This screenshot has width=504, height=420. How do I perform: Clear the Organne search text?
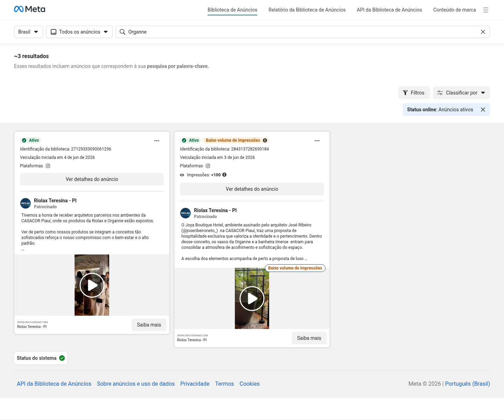click(483, 32)
